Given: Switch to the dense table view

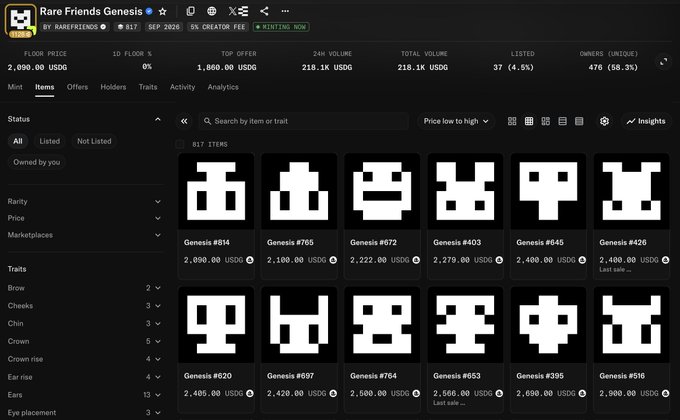Looking at the screenshot, I should 579,121.
